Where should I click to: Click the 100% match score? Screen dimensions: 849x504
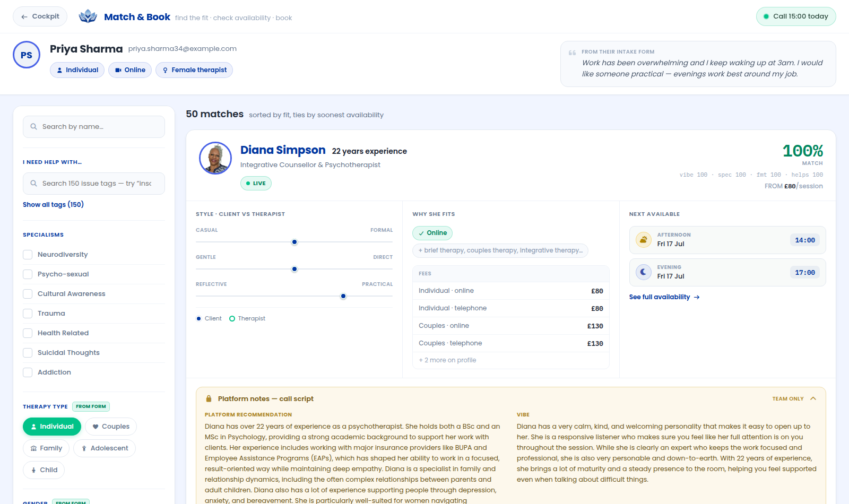tap(803, 151)
